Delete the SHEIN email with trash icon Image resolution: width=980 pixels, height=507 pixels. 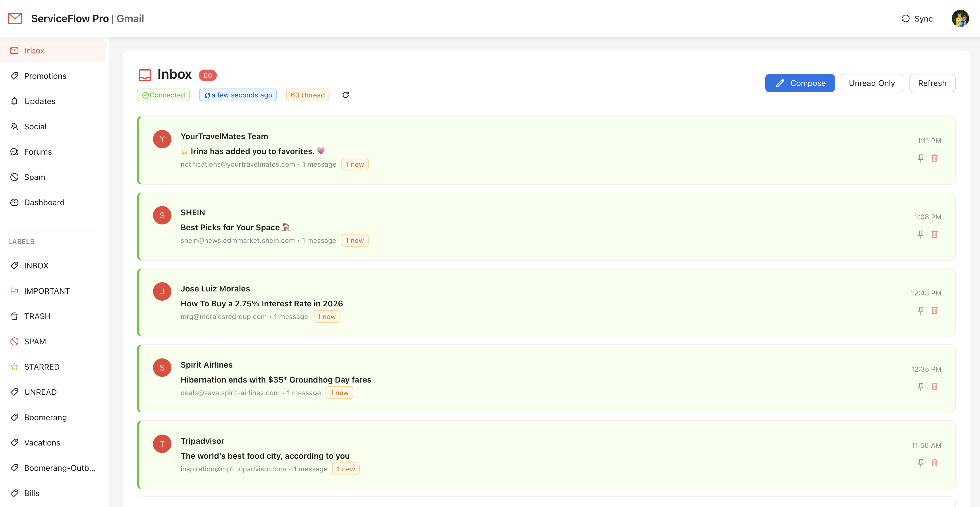(934, 234)
